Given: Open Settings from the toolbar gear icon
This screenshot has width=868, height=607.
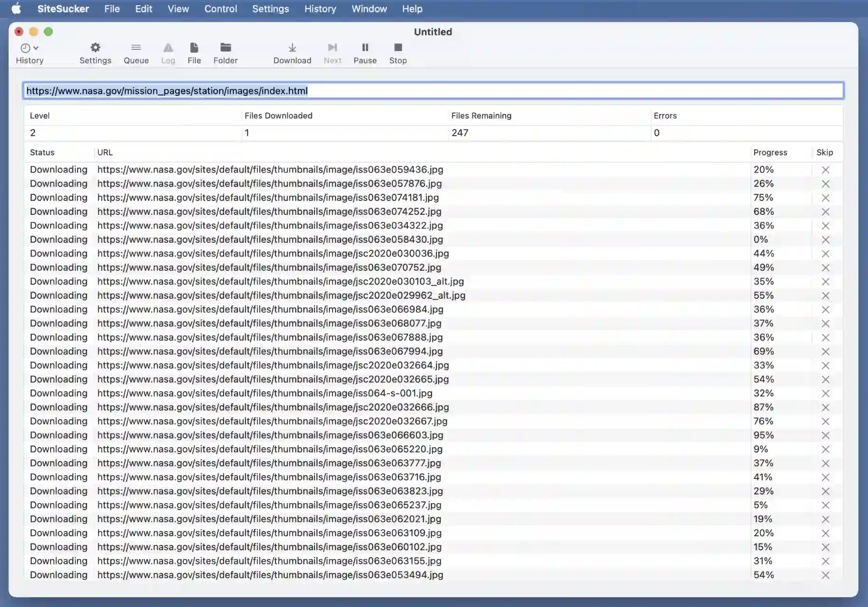Looking at the screenshot, I should click(95, 53).
